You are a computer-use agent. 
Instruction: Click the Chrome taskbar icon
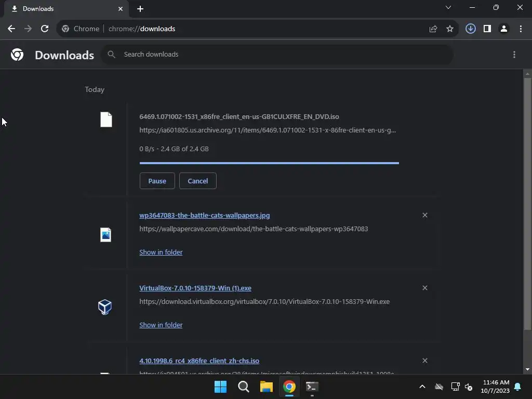pyautogui.click(x=289, y=387)
